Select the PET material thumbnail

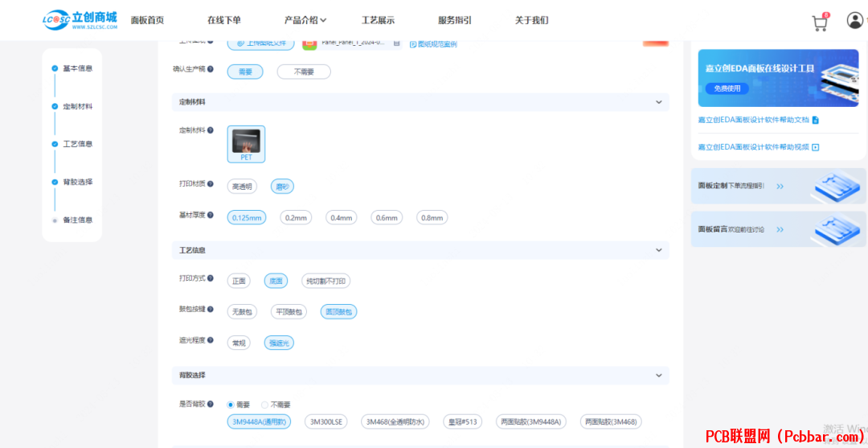click(x=247, y=144)
